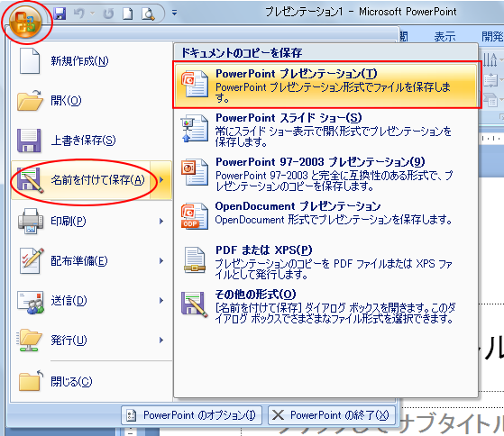
Task: Save as PowerPoint スライド ショー(S)
Action: [325, 130]
